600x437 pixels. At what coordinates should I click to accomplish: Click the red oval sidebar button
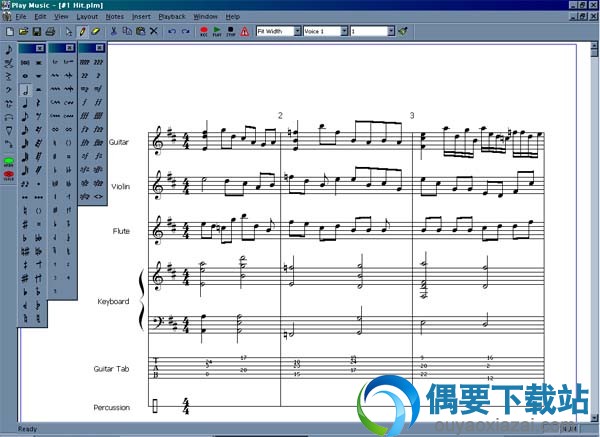coord(8,175)
